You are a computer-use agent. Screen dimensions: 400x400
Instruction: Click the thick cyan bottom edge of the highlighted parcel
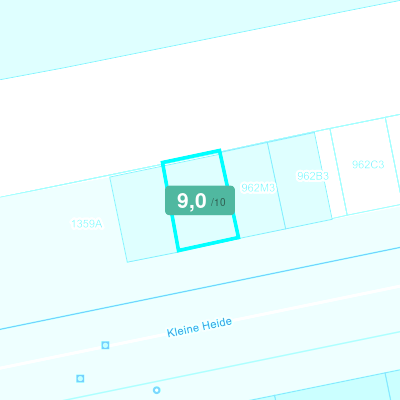coord(209,244)
